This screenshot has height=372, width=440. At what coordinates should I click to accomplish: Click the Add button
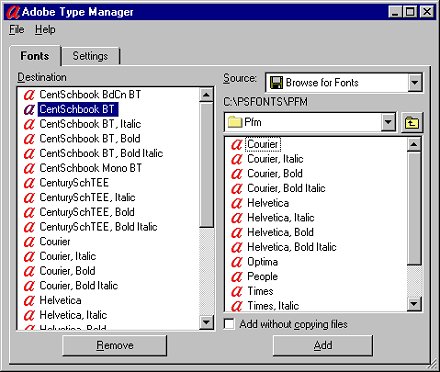[323, 345]
